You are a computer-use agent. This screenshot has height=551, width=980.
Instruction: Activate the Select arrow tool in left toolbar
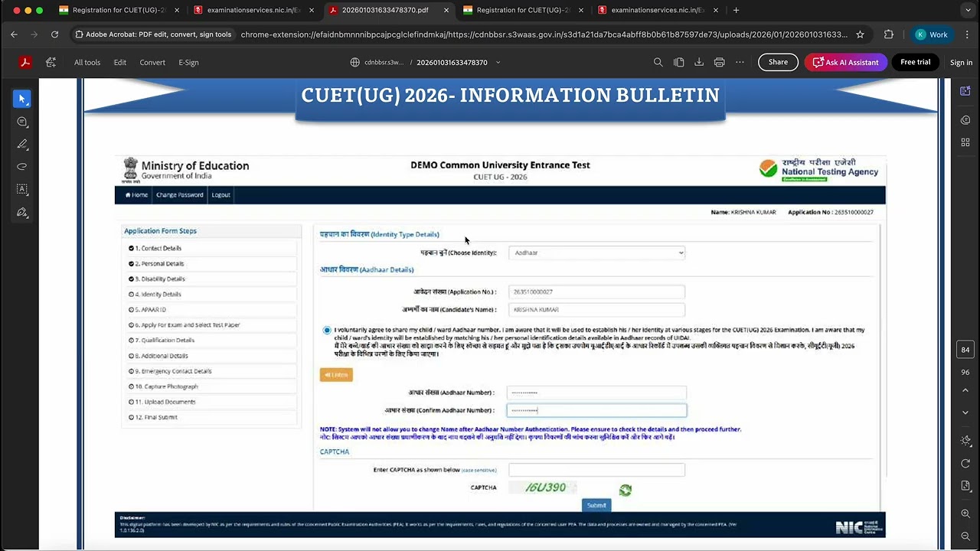point(22,99)
